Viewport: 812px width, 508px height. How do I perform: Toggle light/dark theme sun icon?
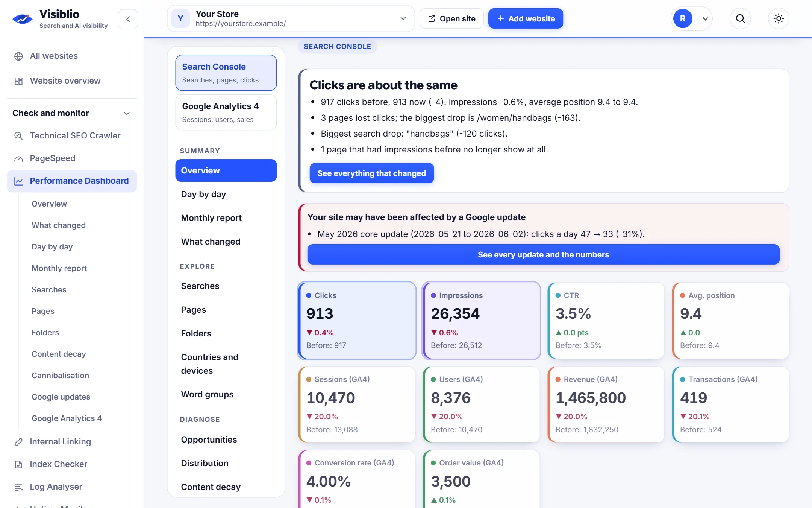[x=779, y=18]
